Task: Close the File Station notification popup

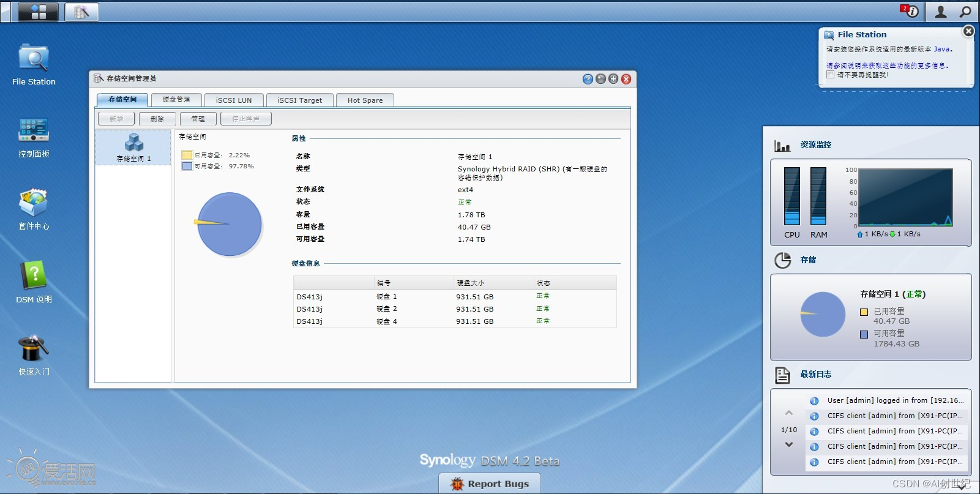Action: tap(968, 31)
